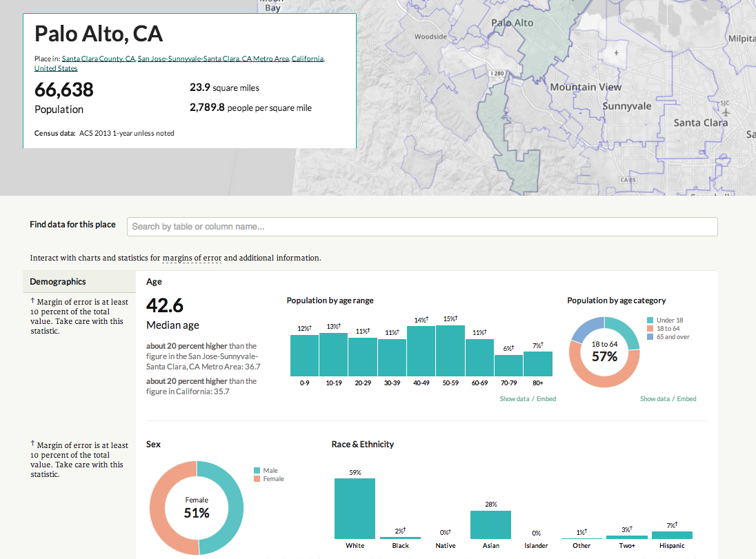Click the White bar in the Race & Ethnicity chart
This screenshot has width=756, height=559.
click(x=355, y=509)
